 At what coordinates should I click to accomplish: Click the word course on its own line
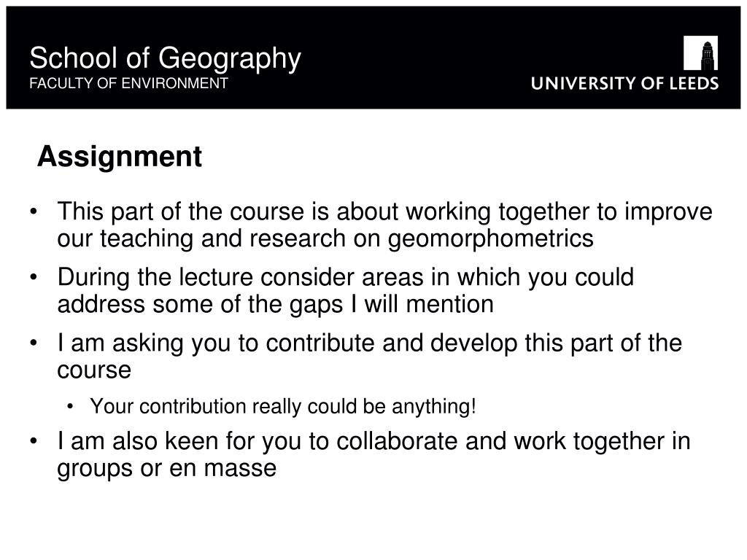94,370
